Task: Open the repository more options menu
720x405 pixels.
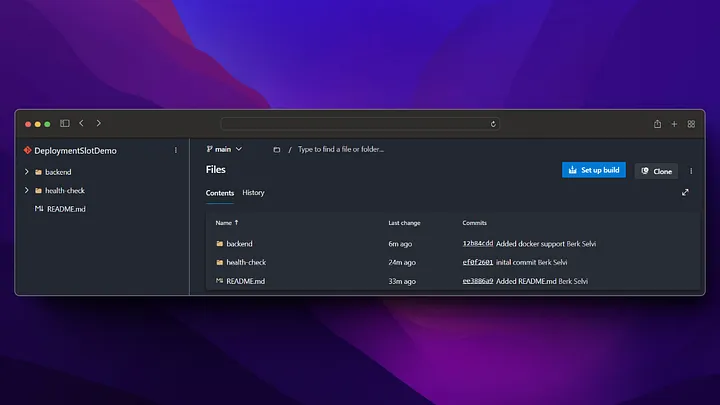Action: coord(175,150)
